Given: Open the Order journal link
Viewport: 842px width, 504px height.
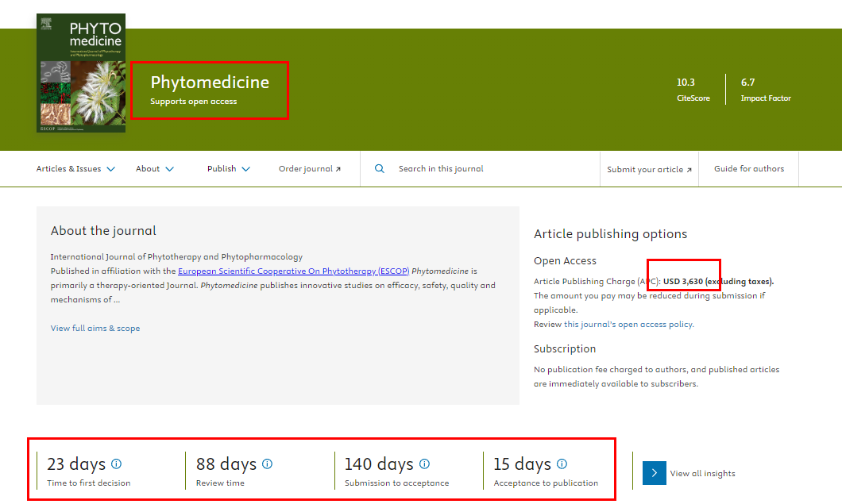Looking at the screenshot, I should pos(310,168).
